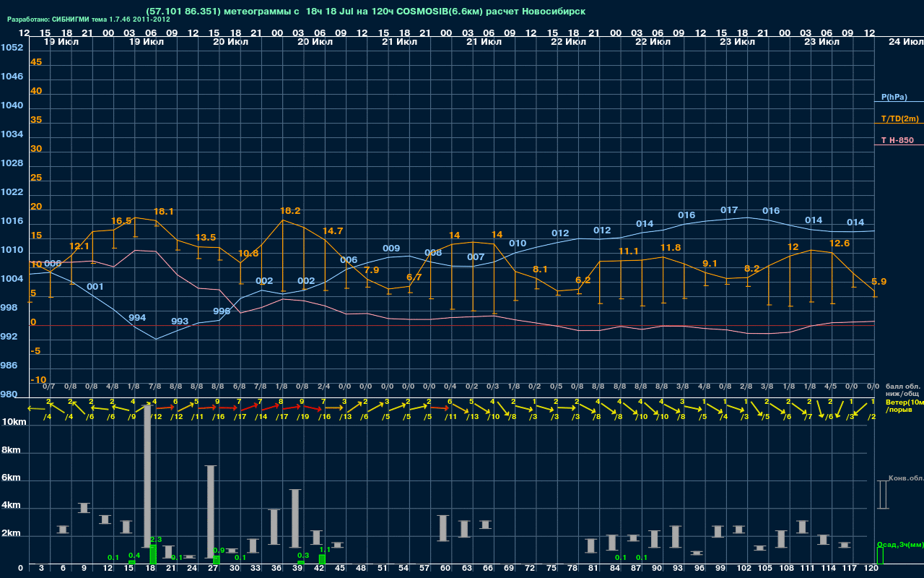Image resolution: width=924 pixels, height=578 pixels.
Task: Click precipitation amount 0.3
Action: click(x=303, y=556)
